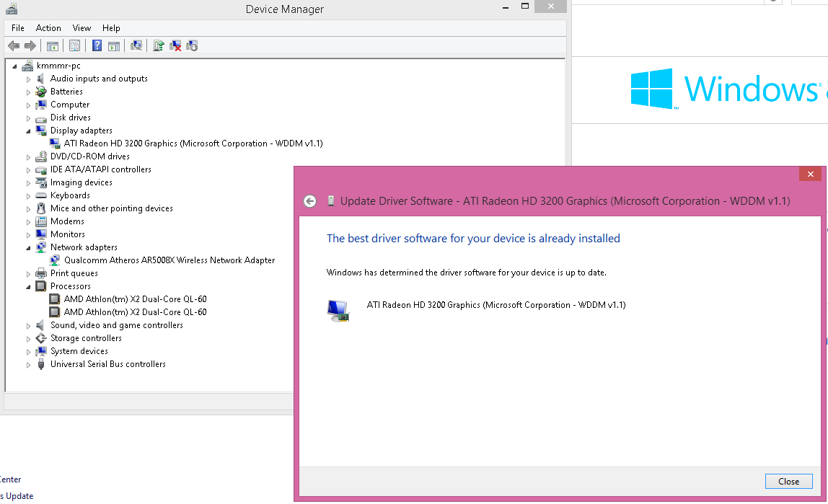Select the Disk drives label

tap(70, 118)
